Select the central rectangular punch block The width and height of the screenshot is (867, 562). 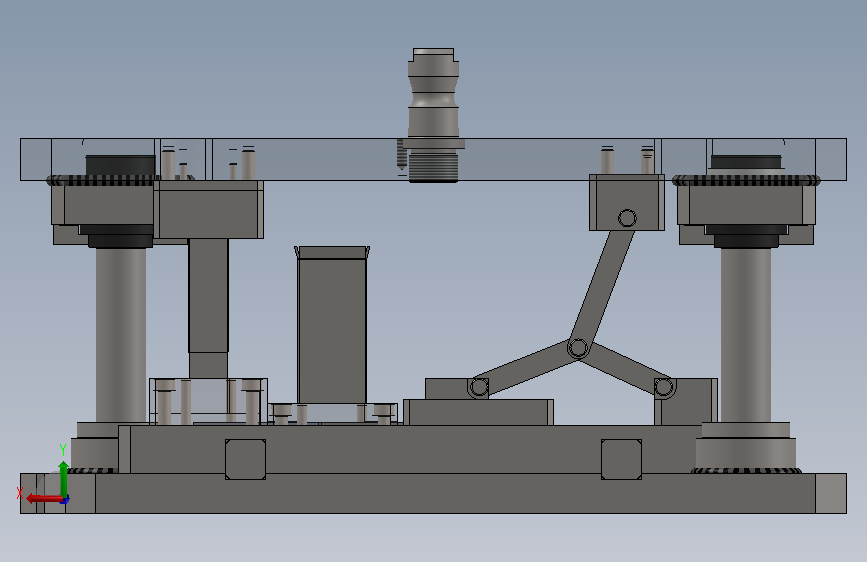coord(332,325)
